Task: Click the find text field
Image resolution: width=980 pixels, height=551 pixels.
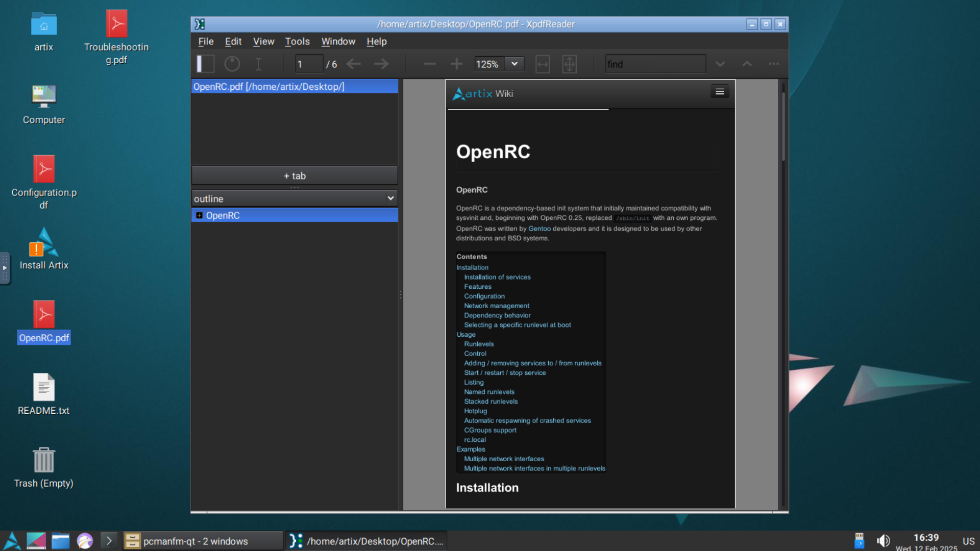Action: click(x=655, y=64)
